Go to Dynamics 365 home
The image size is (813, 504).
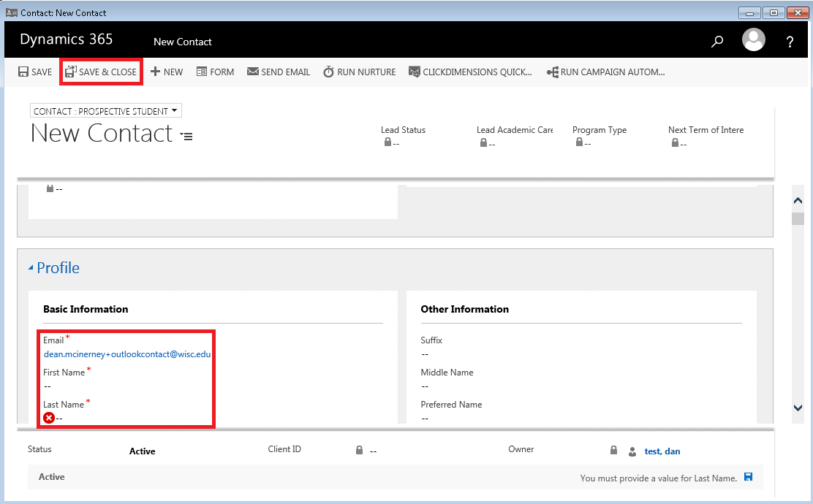(66, 39)
